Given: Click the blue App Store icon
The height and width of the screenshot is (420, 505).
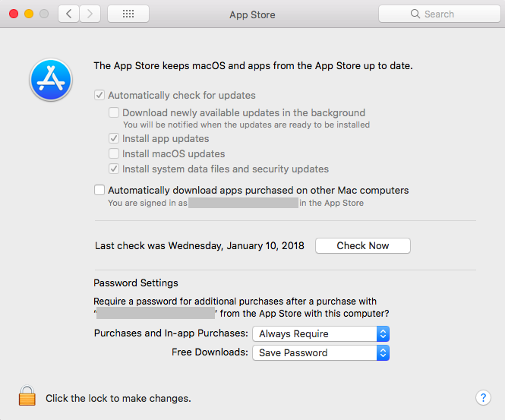Looking at the screenshot, I should (x=50, y=80).
